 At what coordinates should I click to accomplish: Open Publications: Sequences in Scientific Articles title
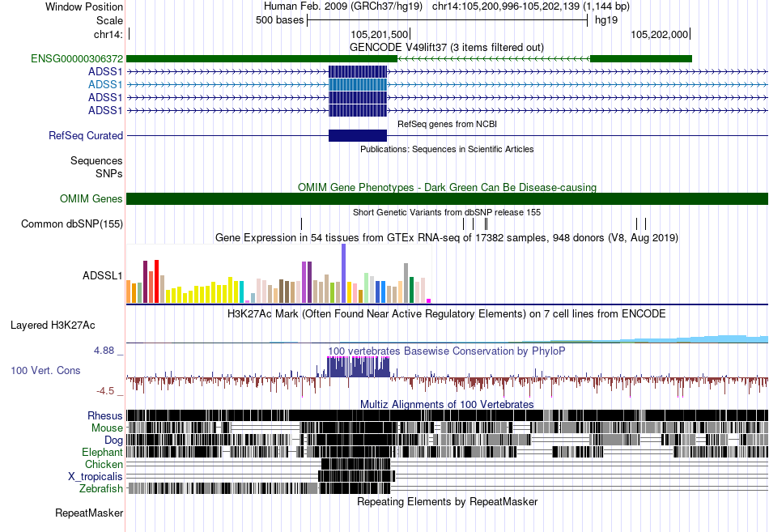(x=447, y=149)
